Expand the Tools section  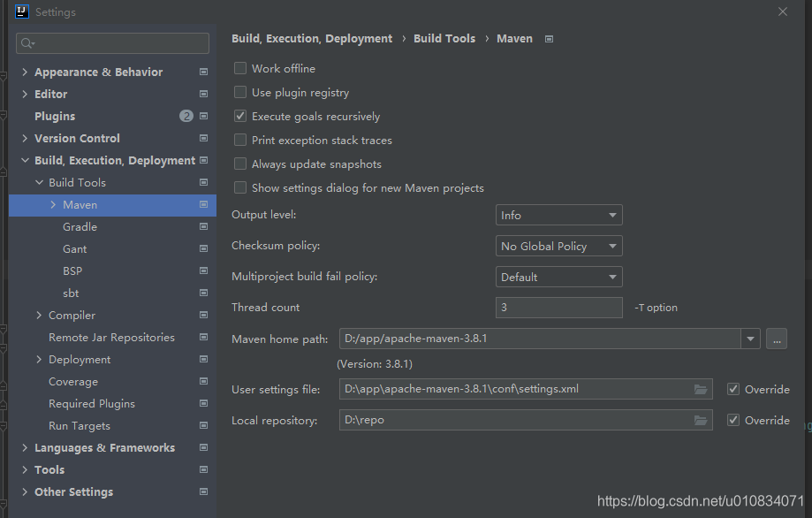(25, 470)
